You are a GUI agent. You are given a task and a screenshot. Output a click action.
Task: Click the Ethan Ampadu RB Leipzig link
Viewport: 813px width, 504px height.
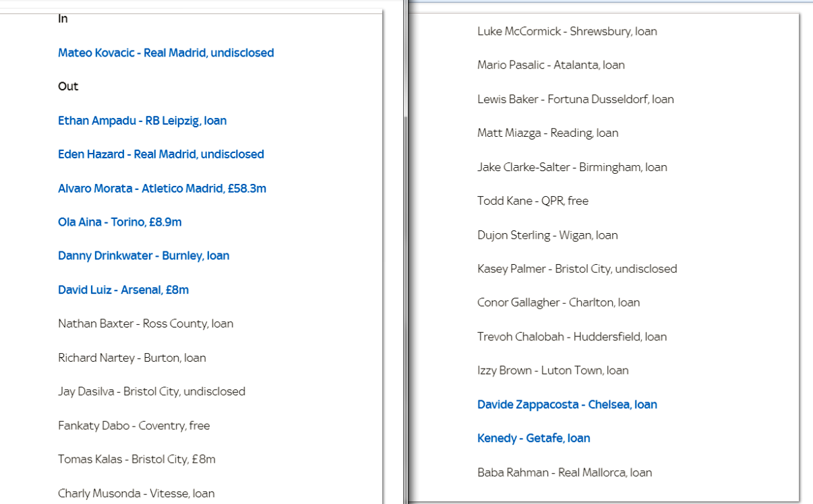pos(142,121)
